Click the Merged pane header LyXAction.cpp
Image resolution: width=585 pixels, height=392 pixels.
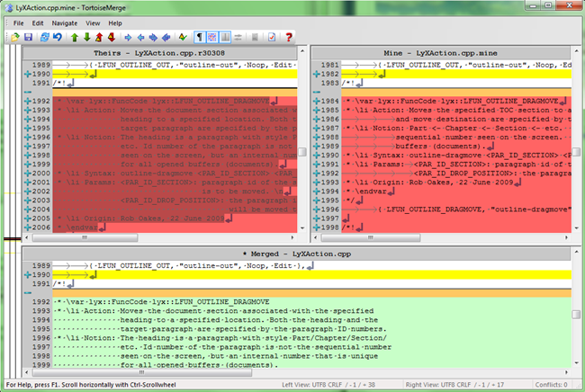[297, 254]
